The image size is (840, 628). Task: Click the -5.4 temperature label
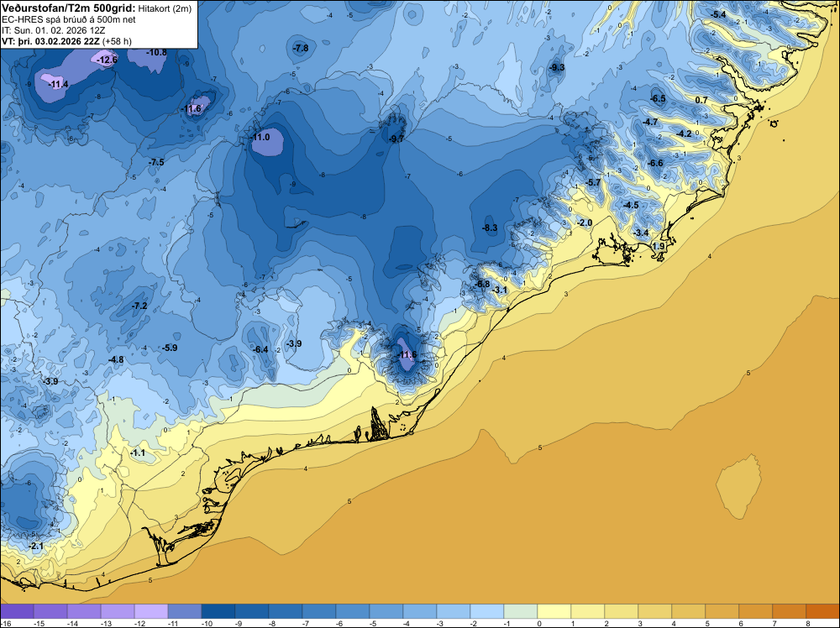click(x=718, y=14)
